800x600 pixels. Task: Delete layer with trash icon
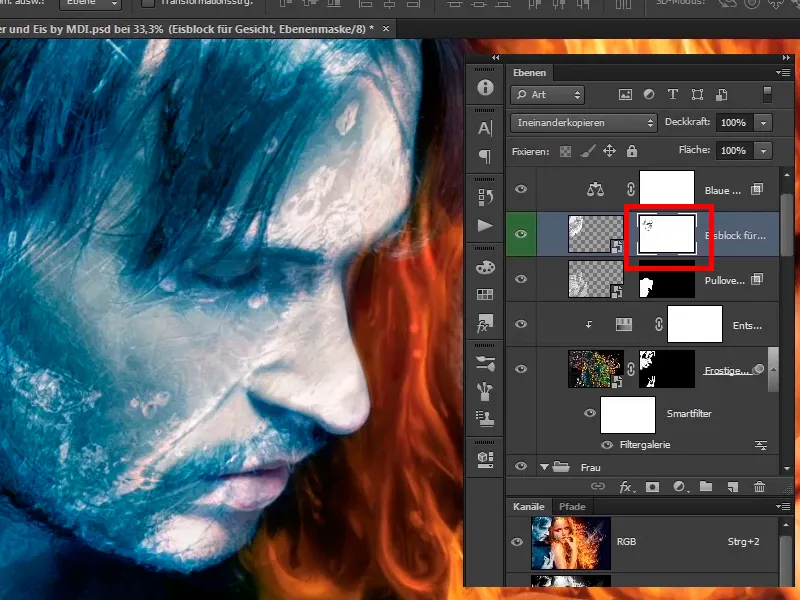[759, 487]
